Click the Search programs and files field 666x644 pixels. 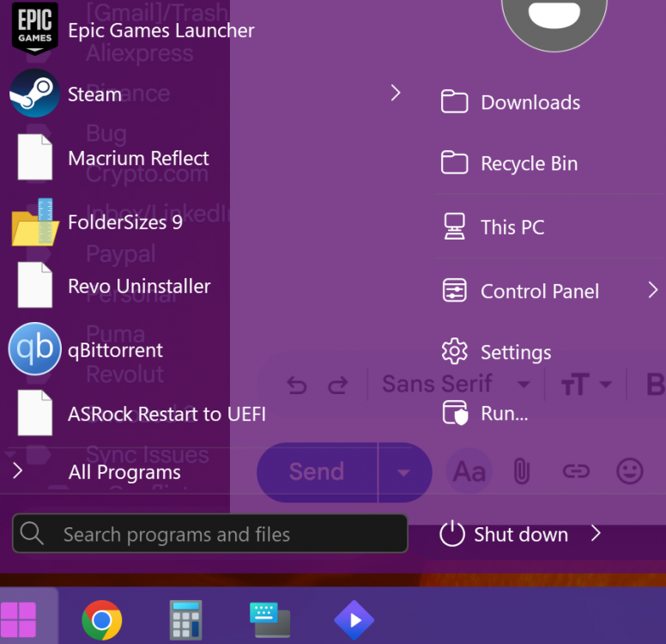(x=210, y=534)
